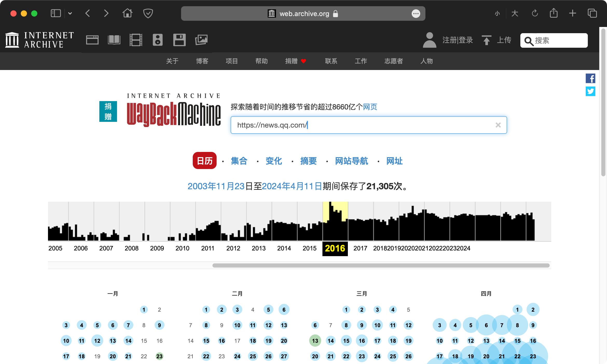Increase text size with the 大 button
Viewport: 607px width, 364px height.
(x=515, y=13)
